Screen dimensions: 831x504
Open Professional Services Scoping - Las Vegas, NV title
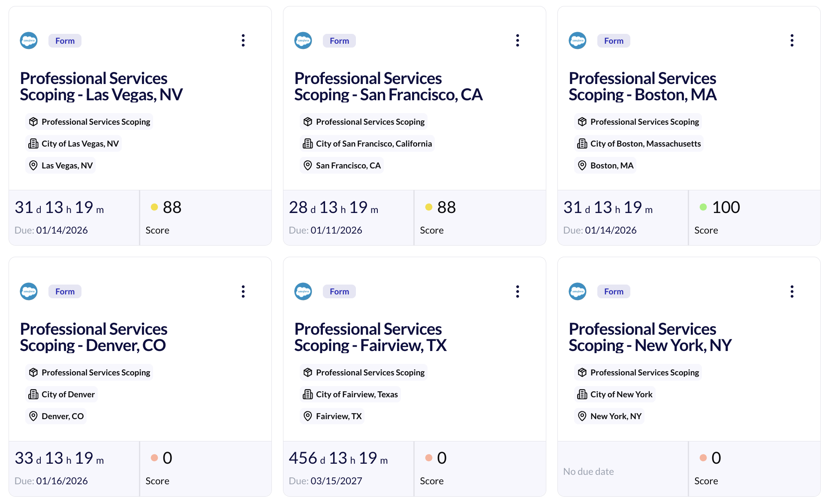101,87
